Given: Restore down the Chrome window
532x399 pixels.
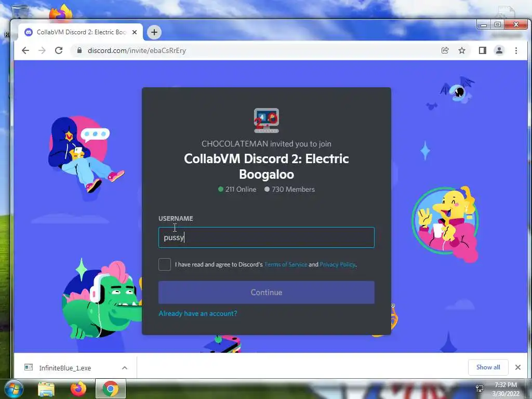Looking at the screenshot, I should click(x=497, y=25).
